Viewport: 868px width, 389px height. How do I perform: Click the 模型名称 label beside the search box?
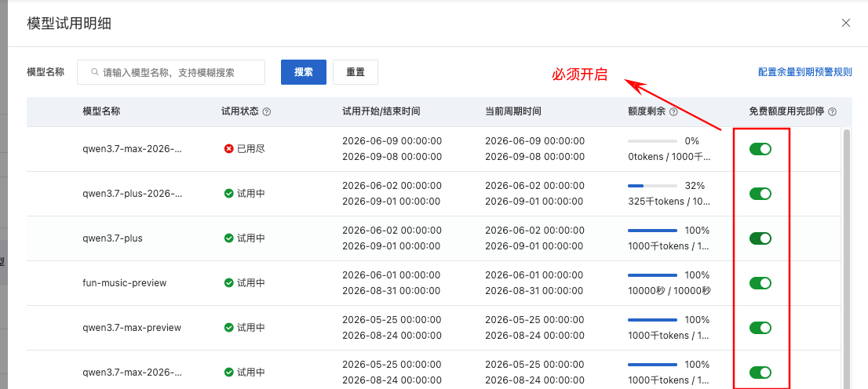coord(46,72)
